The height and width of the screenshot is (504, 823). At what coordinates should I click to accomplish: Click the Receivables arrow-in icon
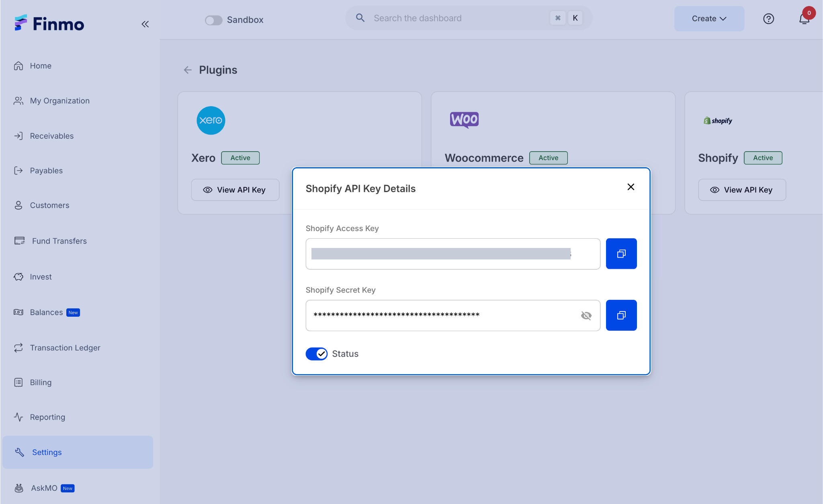click(x=18, y=136)
